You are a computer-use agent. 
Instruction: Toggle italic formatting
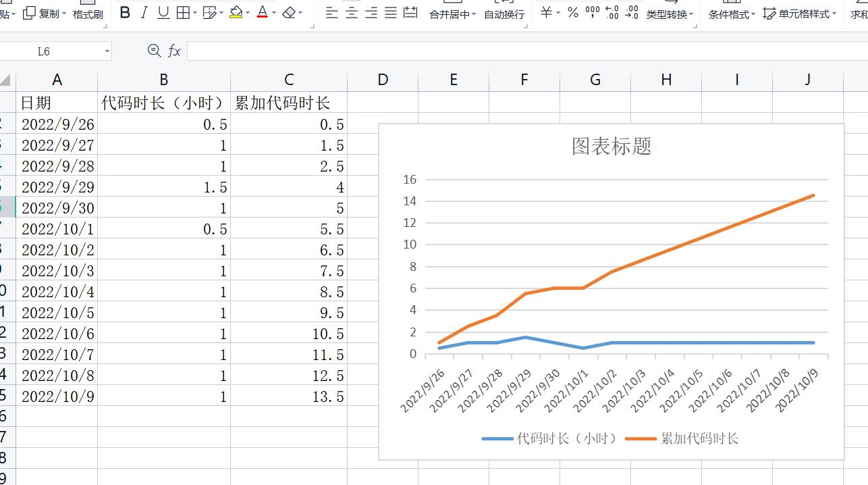point(144,13)
